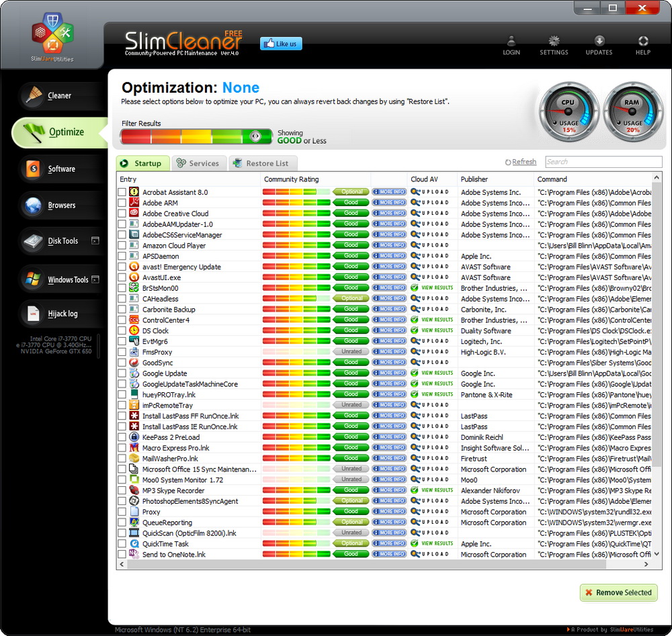Click the avast! Emergency Update entry icon
Viewport: 672px width, 636px height.
134,267
